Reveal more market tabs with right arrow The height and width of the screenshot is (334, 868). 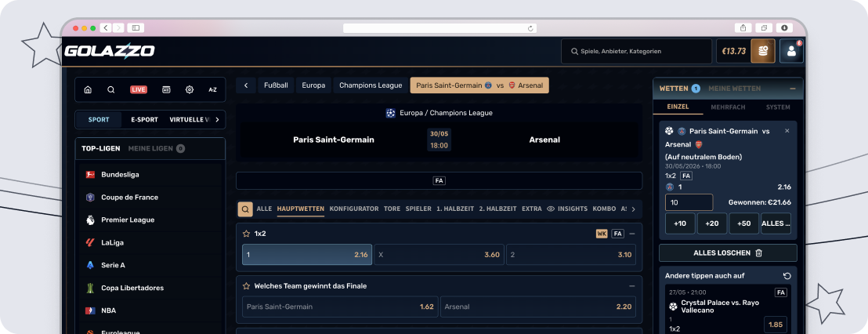point(633,209)
